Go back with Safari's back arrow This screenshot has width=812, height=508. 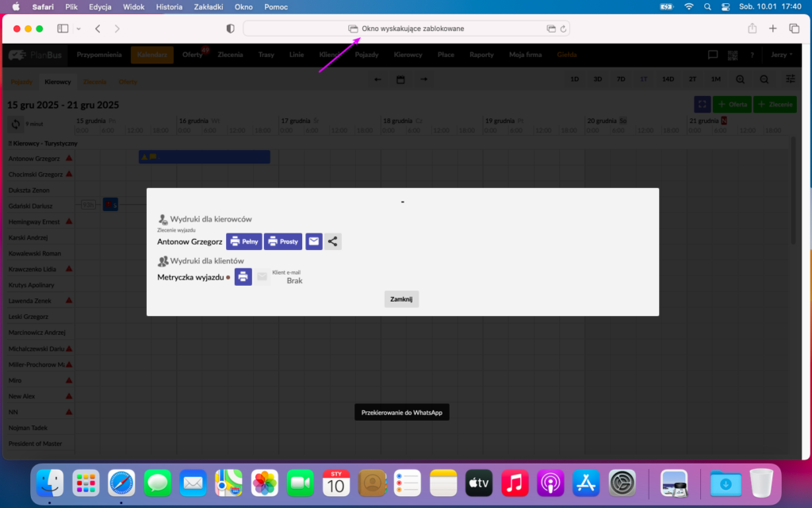tap(98, 29)
